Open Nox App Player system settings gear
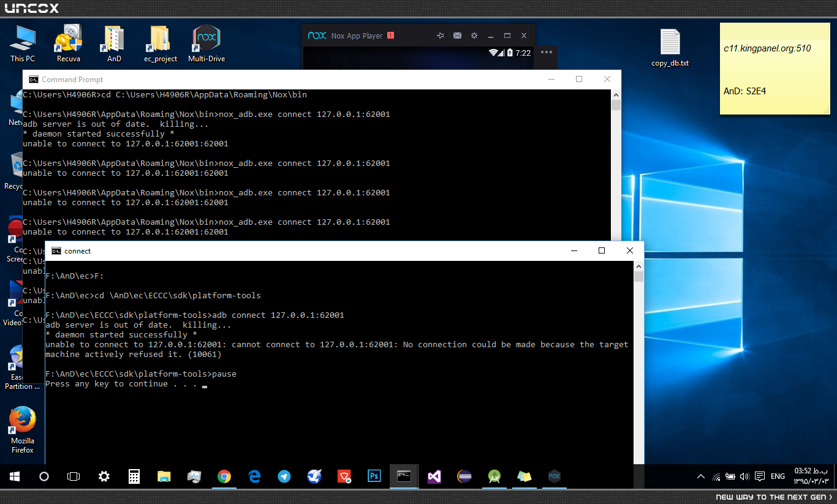 (474, 36)
